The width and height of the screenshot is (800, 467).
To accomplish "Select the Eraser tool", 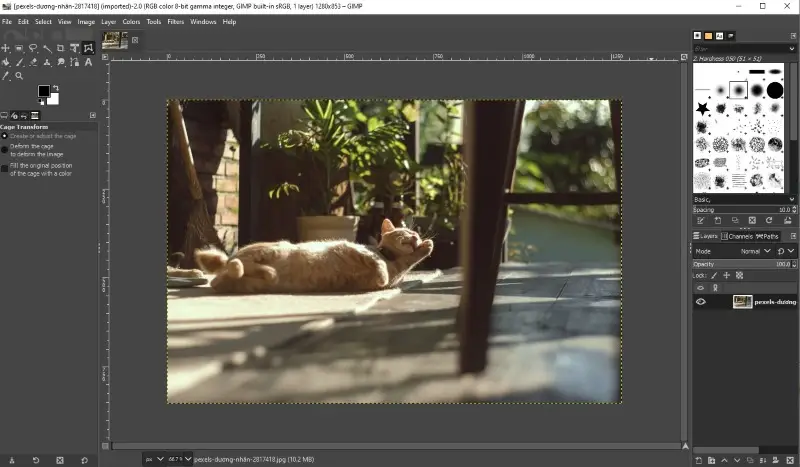I will pos(33,62).
